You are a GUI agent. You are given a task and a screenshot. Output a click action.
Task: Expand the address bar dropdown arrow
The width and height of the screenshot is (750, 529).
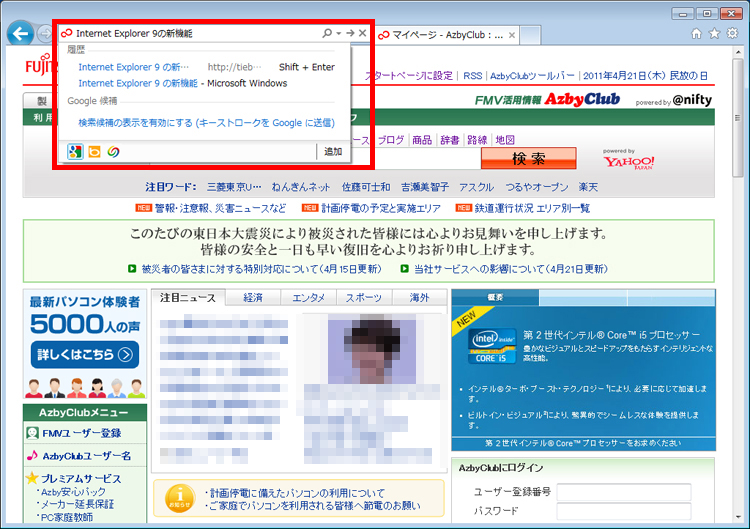[x=338, y=33]
